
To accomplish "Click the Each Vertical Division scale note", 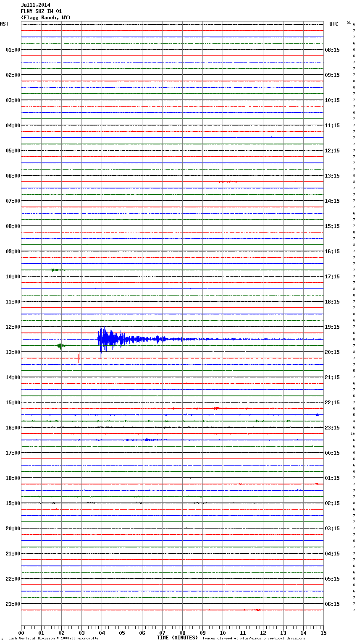I will pos(53,639).
